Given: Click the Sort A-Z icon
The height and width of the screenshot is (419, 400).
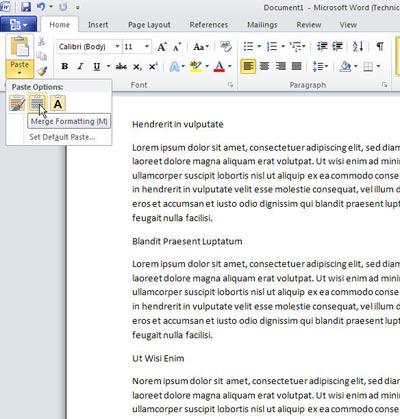Looking at the screenshot, I should click(x=358, y=46).
